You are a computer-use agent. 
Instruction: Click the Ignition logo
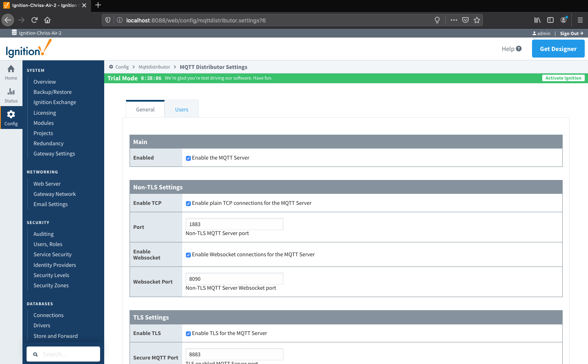tap(29, 49)
